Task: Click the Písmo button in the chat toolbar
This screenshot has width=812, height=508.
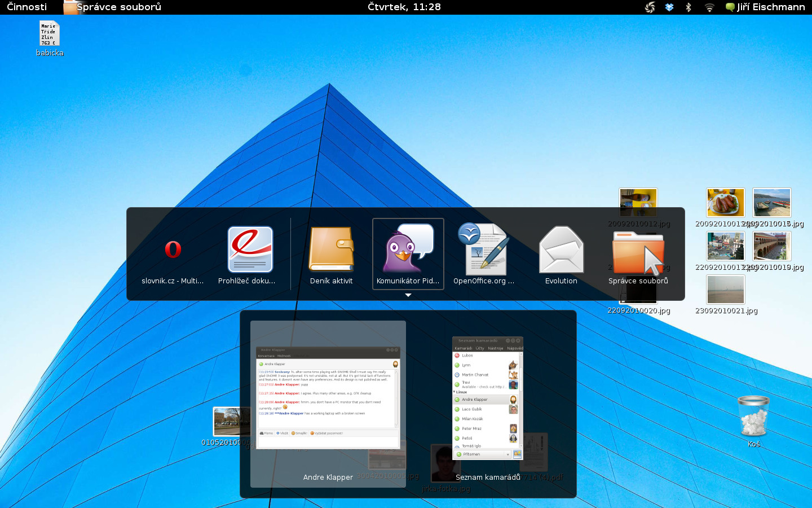Action: point(266,433)
